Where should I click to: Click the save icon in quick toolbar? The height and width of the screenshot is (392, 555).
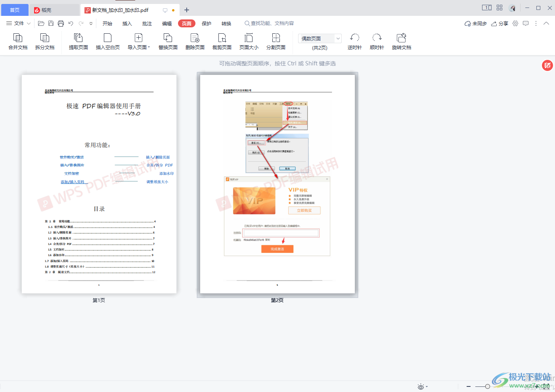point(51,23)
